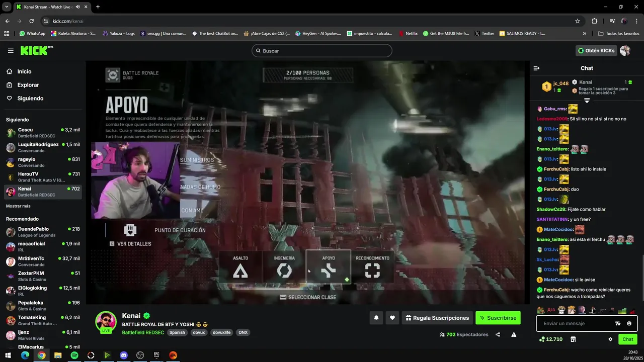Click Kenai streamer avatar with LIVE badge

pos(106,322)
